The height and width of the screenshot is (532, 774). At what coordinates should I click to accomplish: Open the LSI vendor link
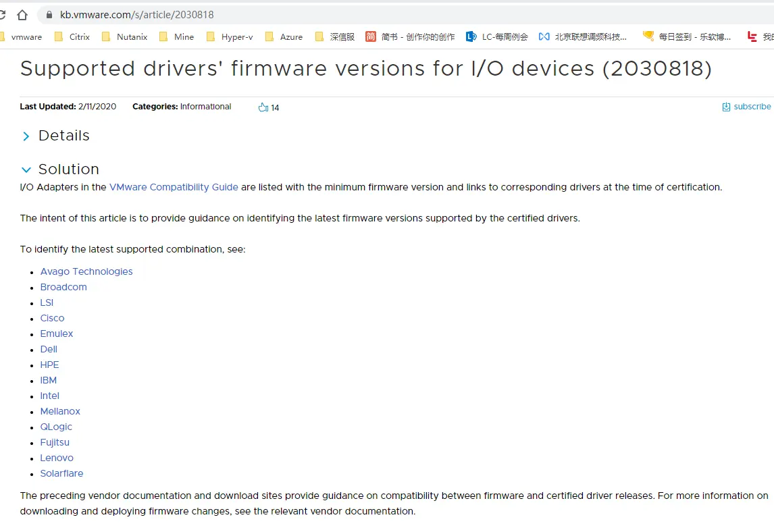(x=47, y=302)
